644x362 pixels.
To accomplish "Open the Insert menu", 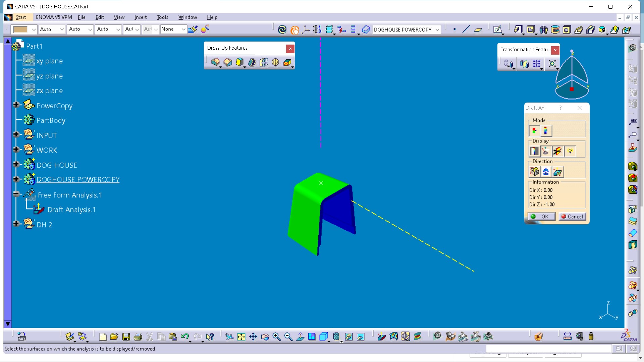I will tap(141, 17).
